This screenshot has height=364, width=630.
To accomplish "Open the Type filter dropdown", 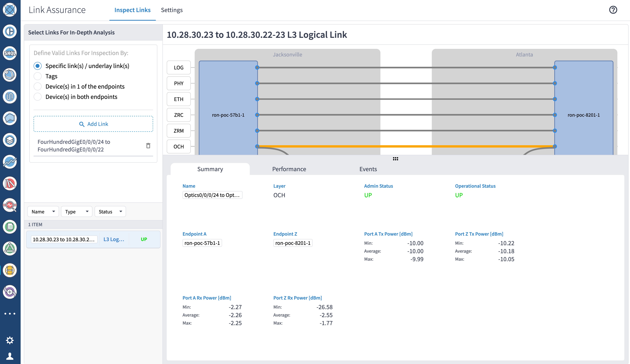I will coord(76,212).
